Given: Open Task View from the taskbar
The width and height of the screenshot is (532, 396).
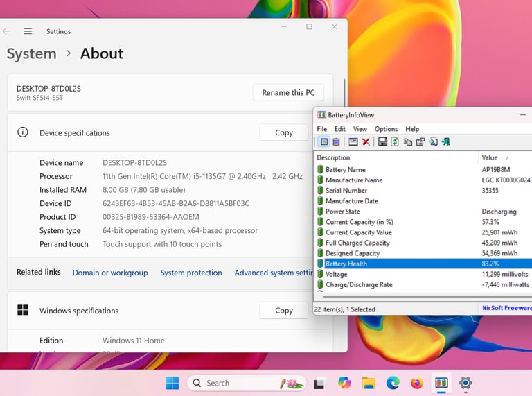Looking at the screenshot, I should coord(319,383).
